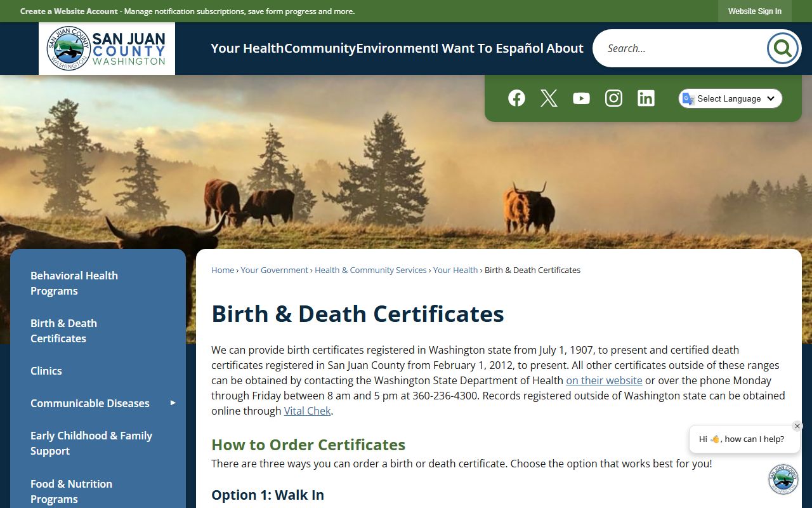
Task: Go to Your Health breadcrumb
Action: [x=455, y=270]
